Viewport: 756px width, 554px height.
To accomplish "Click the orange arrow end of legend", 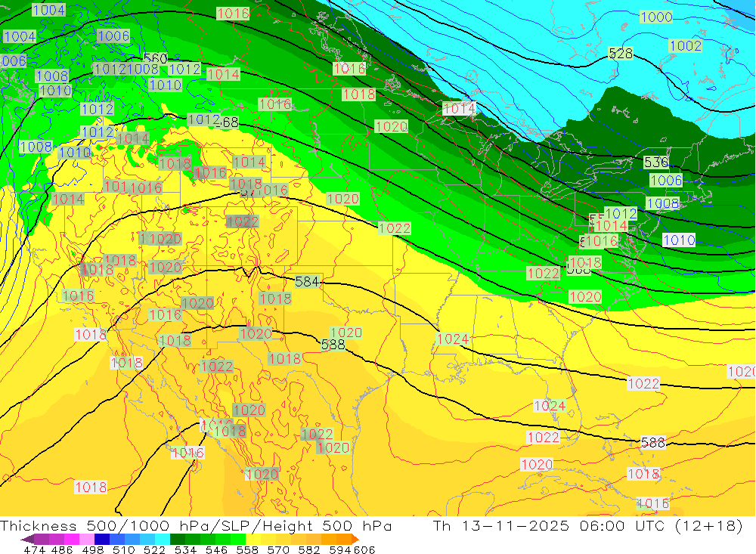I will 355,539.
